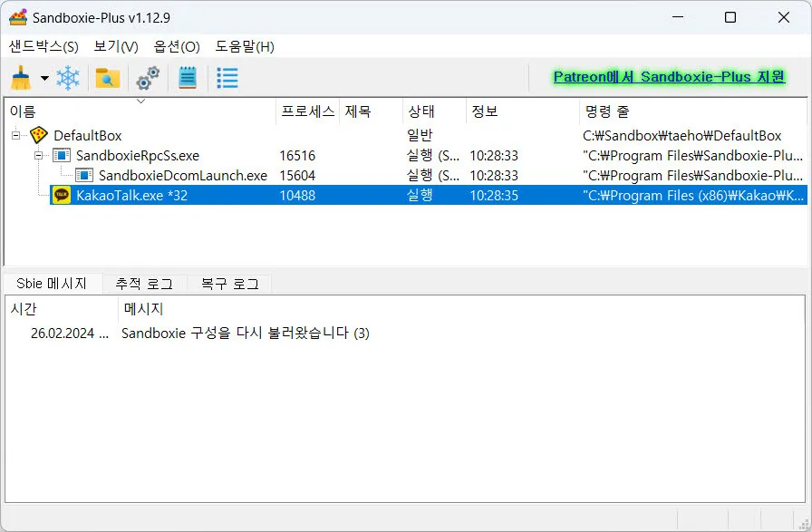This screenshot has height=532, width=812.
Task: Click process ID 16516
Action: click(297, 155)
